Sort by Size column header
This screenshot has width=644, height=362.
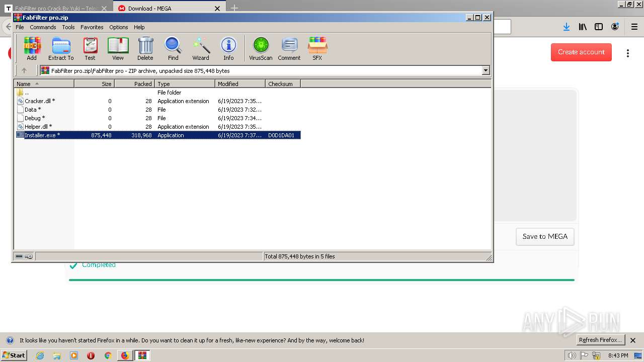coord(94,84)
